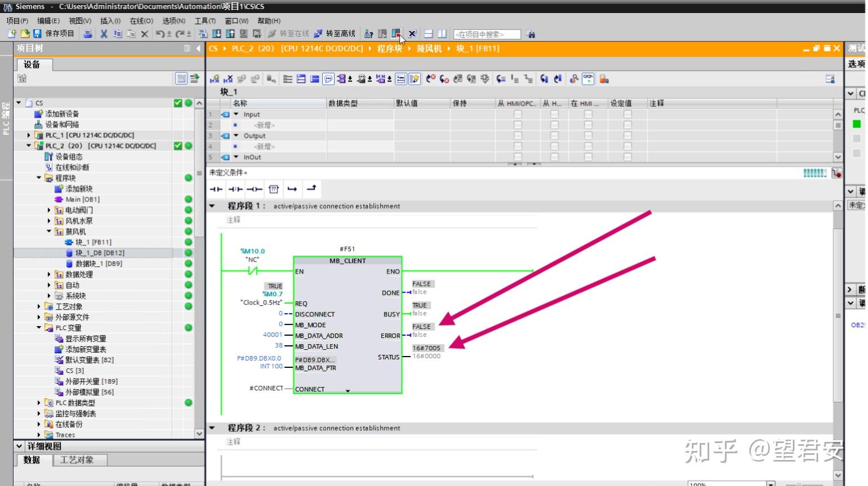The width and height of the screenshot is (868, 486).
Task: Open 默认变量表 [82] in project tree
Action: tap(89, 360)
